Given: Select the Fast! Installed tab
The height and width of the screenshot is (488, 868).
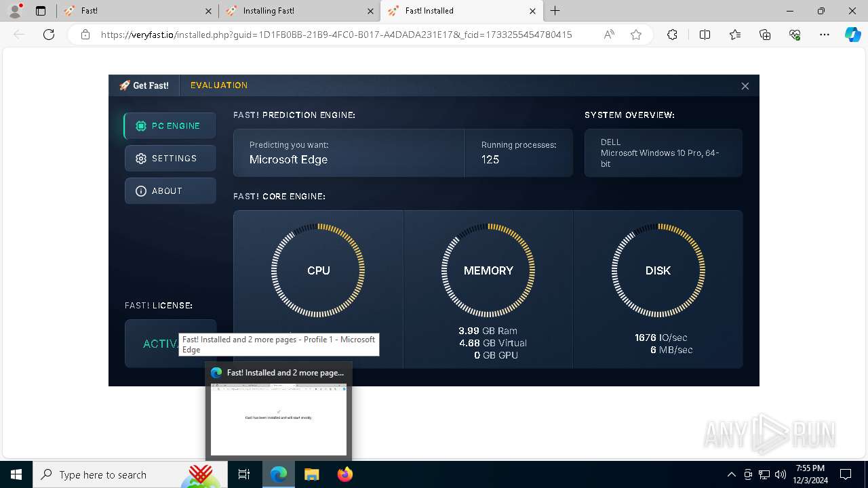Looking at the screenshot, I should click(x=461, y=11).
